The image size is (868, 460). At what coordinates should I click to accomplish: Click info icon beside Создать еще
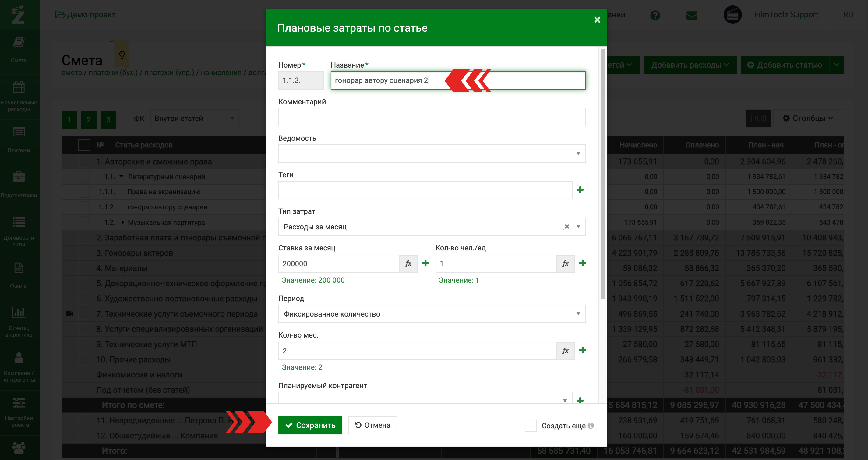[x=591, y=426]
